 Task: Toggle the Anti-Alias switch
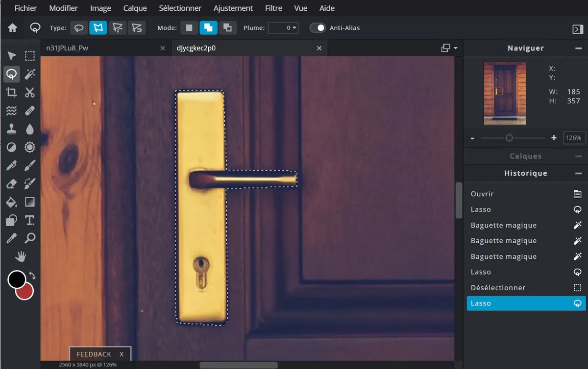[318, 28]
